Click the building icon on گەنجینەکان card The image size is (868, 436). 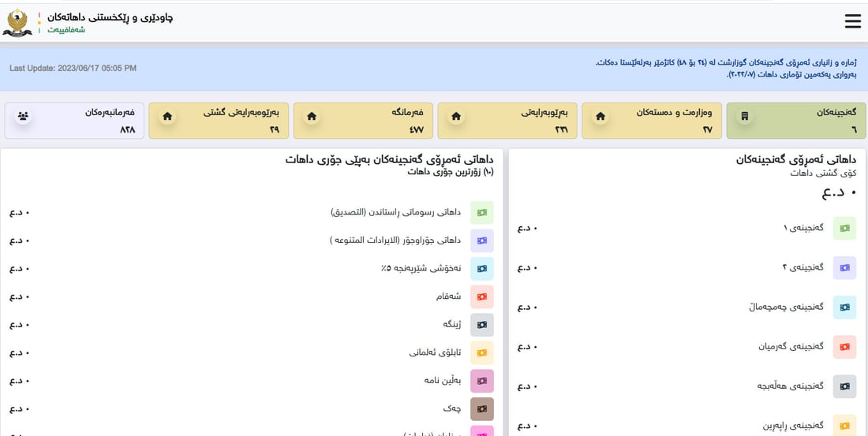[x=745, y=116]
